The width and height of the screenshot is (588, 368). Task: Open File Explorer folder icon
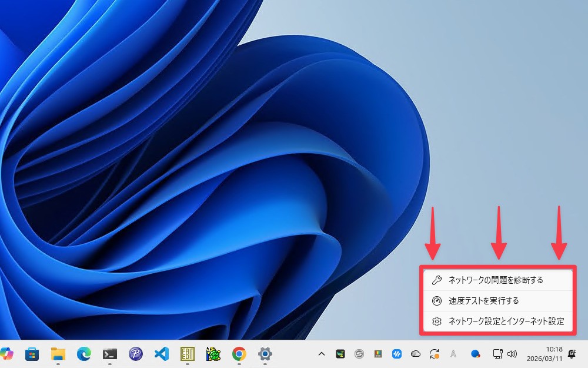coord(58,354)
